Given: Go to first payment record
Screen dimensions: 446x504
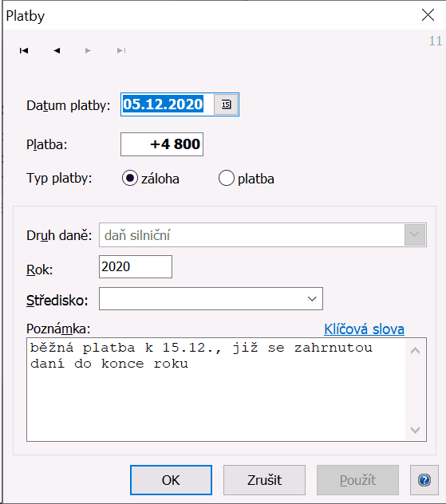Looking at the screenshot, I should 24,51.
